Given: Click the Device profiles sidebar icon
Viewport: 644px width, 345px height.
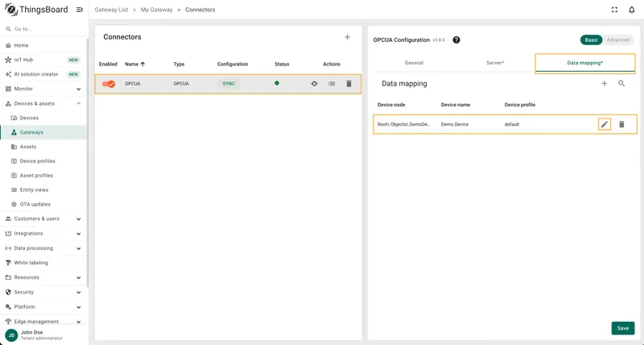Looking at the screenshot, I should (x=14, y=160).
